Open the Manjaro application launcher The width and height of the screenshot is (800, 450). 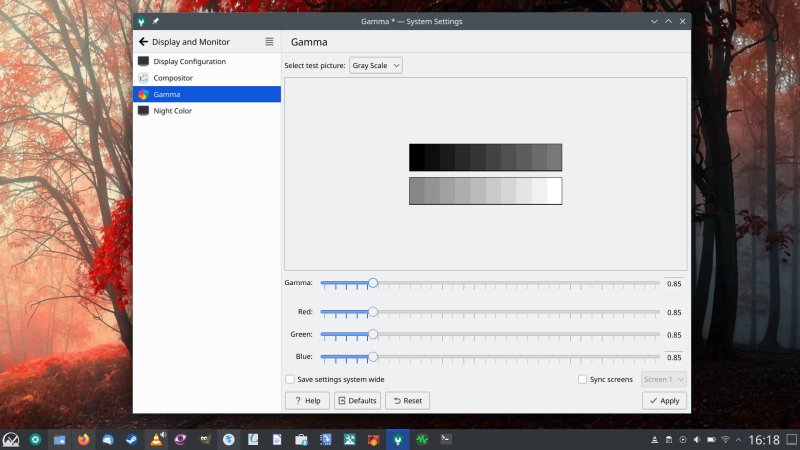point(11,439)
